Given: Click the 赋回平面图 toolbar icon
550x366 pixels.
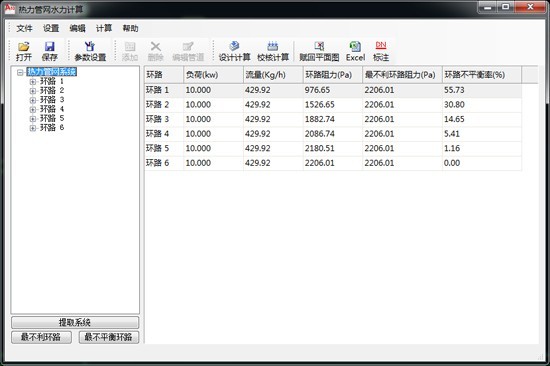Looking at the screenshot, I should tap(319, 51).
